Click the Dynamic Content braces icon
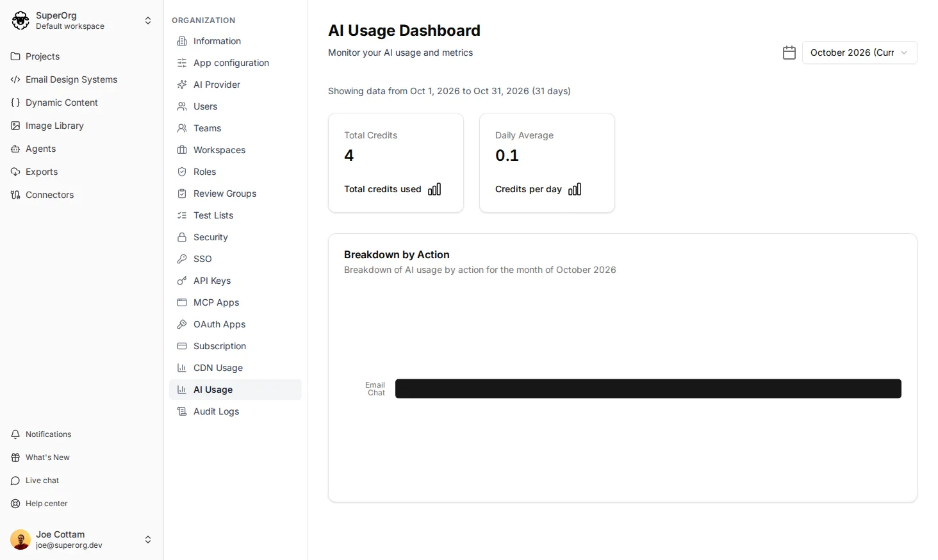Viewport: 938px width, 560px height. pos(15,103)
